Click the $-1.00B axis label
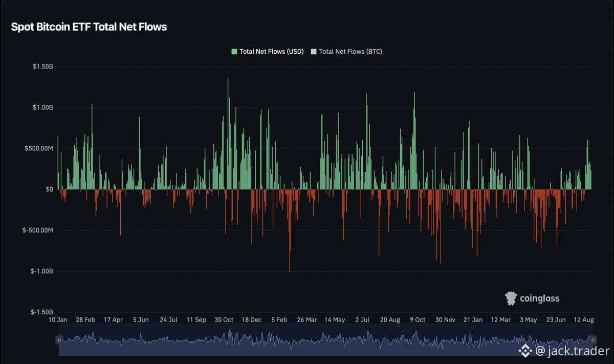Image resolution: width=614 pixels, height=364 pixels. coord(41,271)
